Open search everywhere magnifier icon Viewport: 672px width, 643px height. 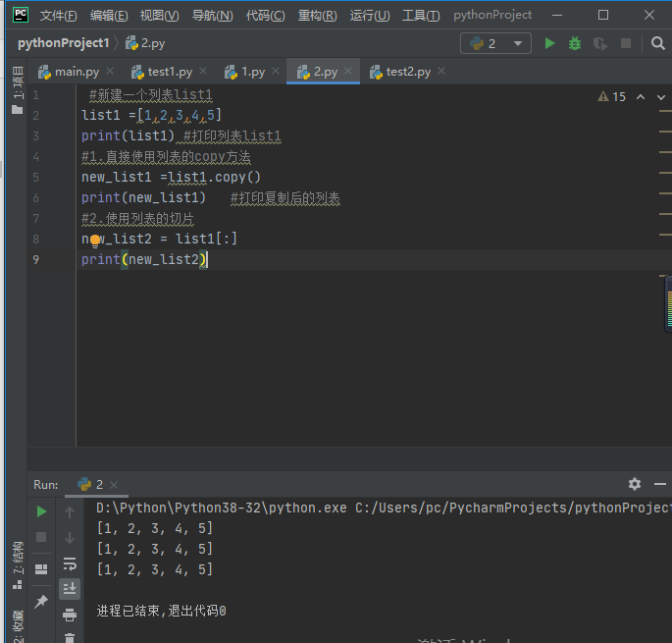(658, 43)
